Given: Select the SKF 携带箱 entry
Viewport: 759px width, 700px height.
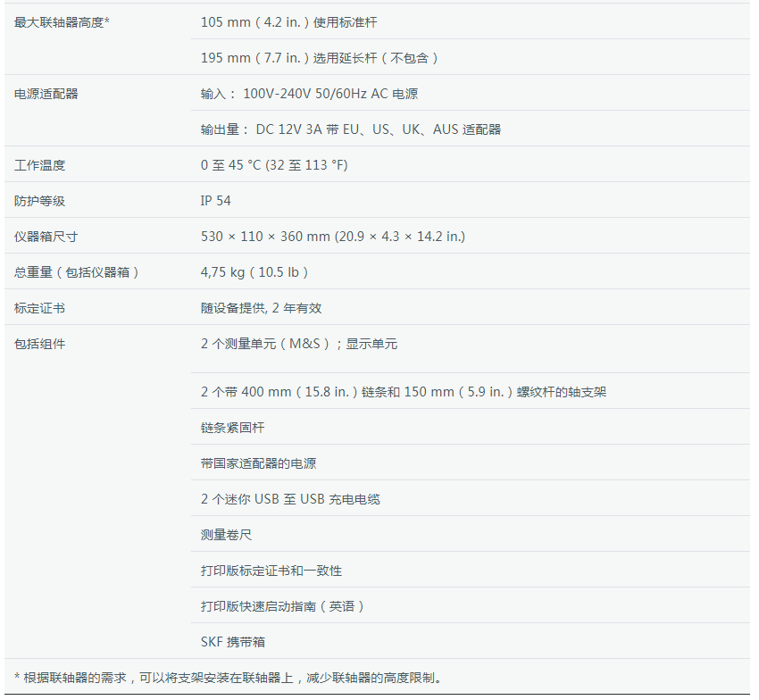Looking at the screenshot, I should click(x=232, y=642).
